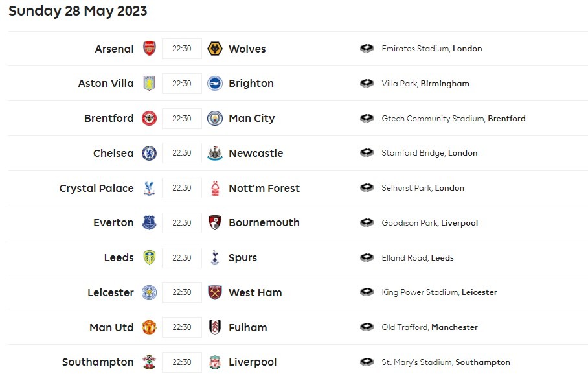Go to the Crystal Palace team name
Image resolution: width=588 pixels, height=374 pixels.
tap(96, 189)
